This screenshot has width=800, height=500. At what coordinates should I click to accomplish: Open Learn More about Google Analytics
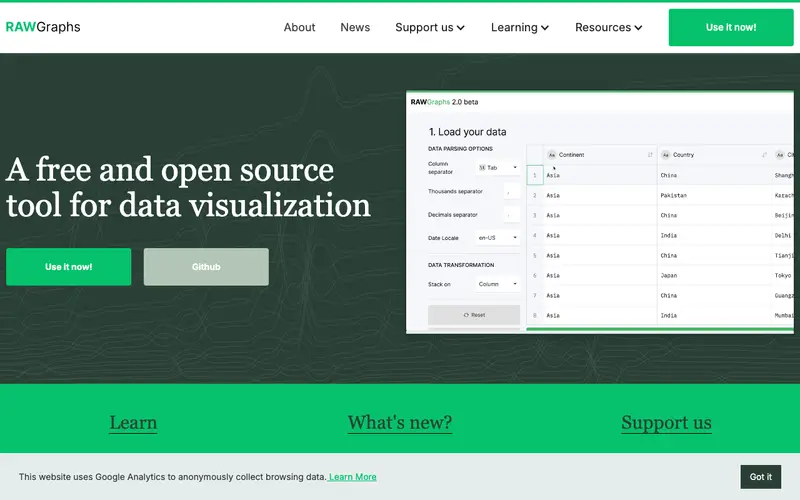click(x=353, y=477)
